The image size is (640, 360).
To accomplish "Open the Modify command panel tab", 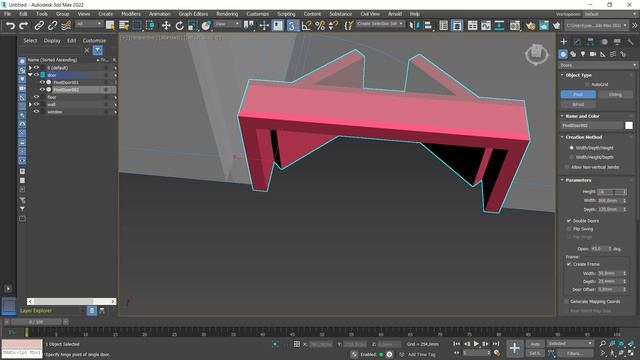I will click(x=577, y=42).
